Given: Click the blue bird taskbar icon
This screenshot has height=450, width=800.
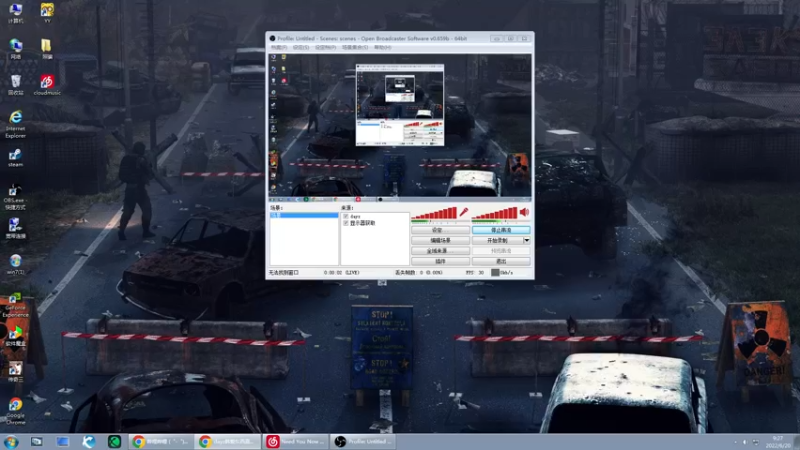Looking at the screenshot, I should pyautogui.click(x=88, y=441).
